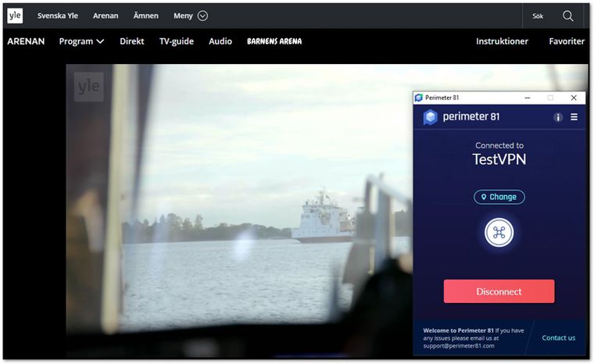Open Favoriter
594x364 pixels.
(x=567, y=41)
